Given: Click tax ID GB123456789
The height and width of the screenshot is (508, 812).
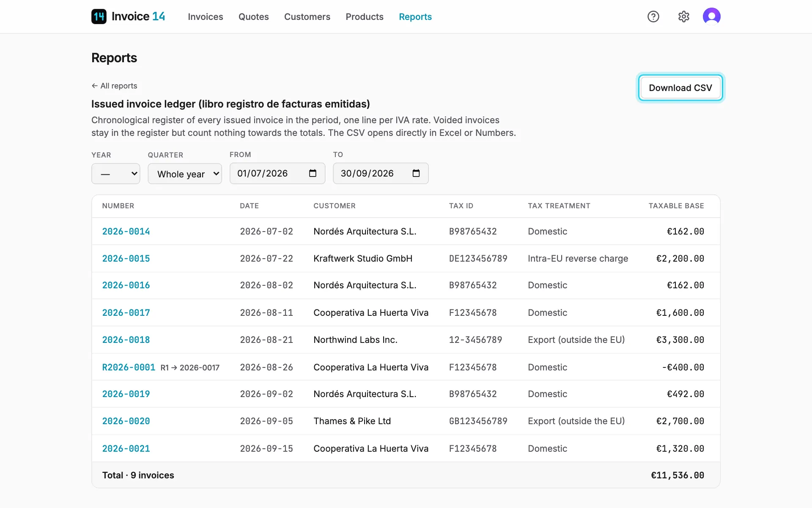Looking at the screenshot, I should point(478,421).
